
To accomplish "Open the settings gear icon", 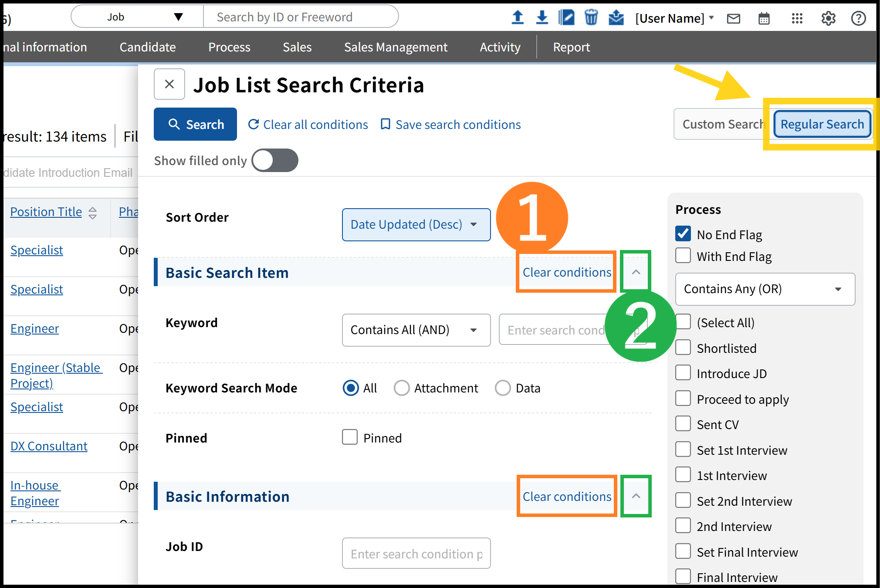I will (x=828, y=18).
